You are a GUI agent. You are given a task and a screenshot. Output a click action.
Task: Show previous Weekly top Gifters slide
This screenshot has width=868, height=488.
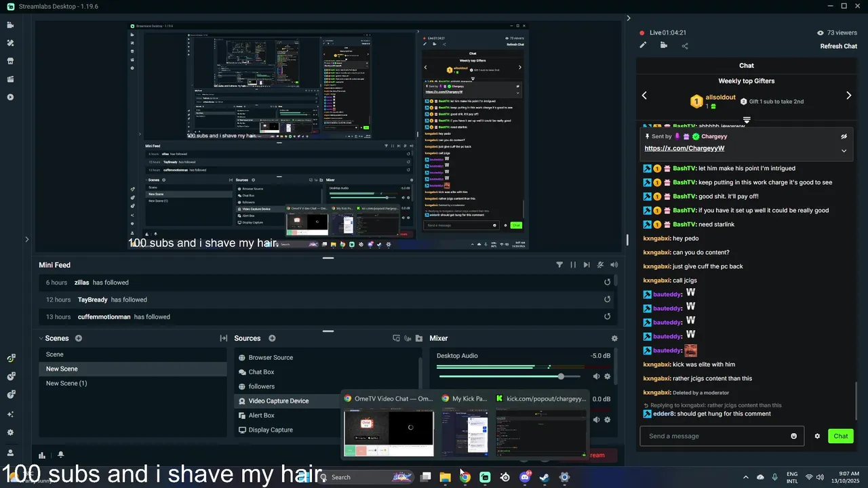coord(644,96)
